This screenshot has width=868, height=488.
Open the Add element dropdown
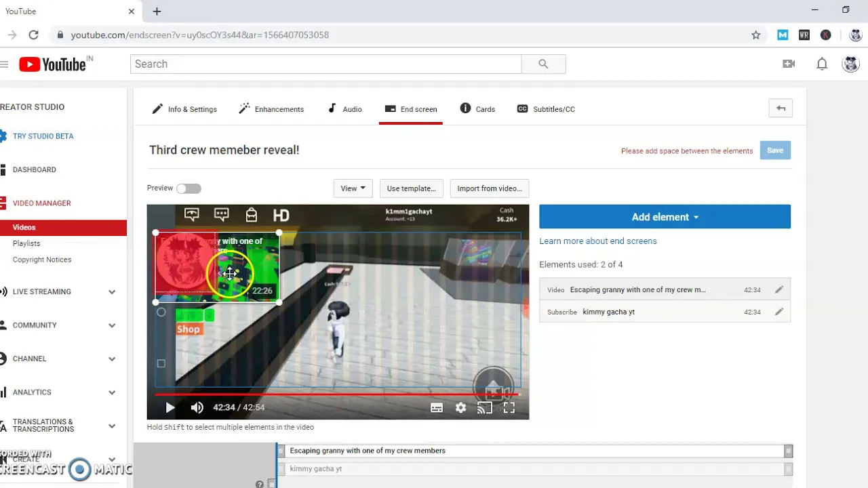tap(665, 217)
